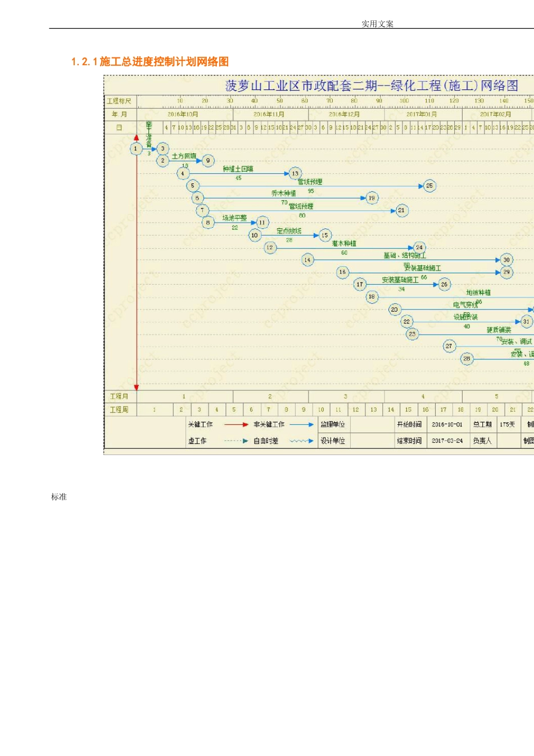Select node 13 ending 种植土回填
This screenshot has height=756, width=534.
pyautogui.click(x=295, y=173)
